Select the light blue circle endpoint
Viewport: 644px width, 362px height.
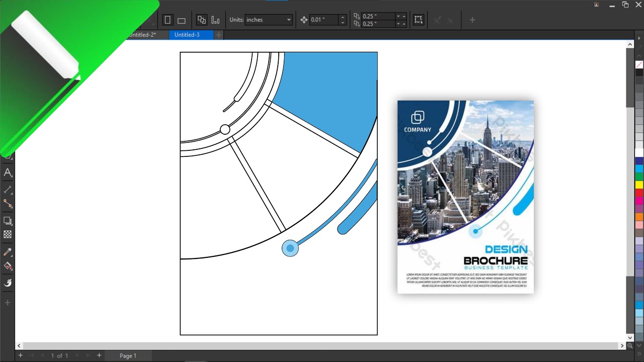click(x=290, y=248)
